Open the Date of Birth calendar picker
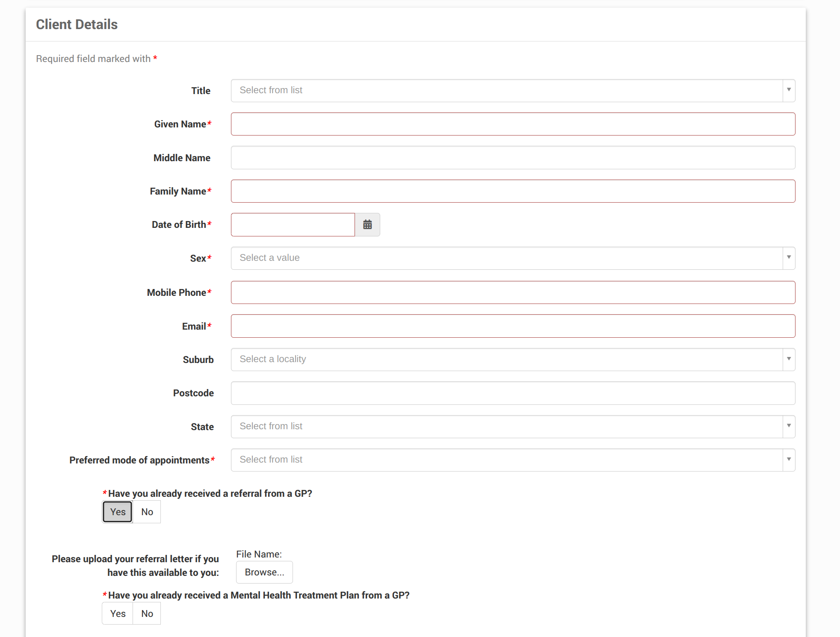840x637 pixels. (x=367, y=224)
